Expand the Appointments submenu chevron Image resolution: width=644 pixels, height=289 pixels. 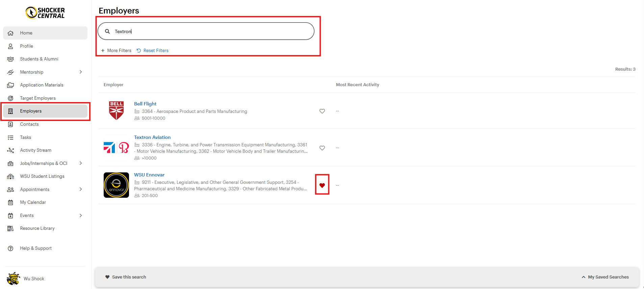pyautogui.click(x=81, y=189)
